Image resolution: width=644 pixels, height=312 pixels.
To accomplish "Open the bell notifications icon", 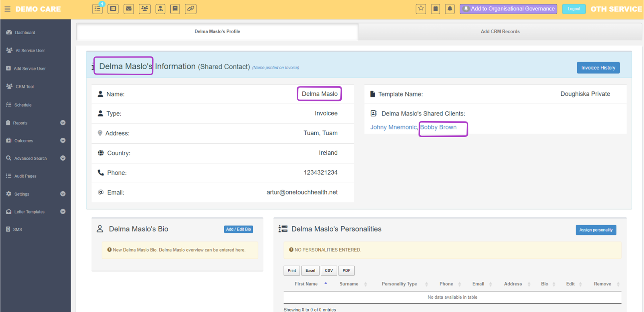I will 450,8.
